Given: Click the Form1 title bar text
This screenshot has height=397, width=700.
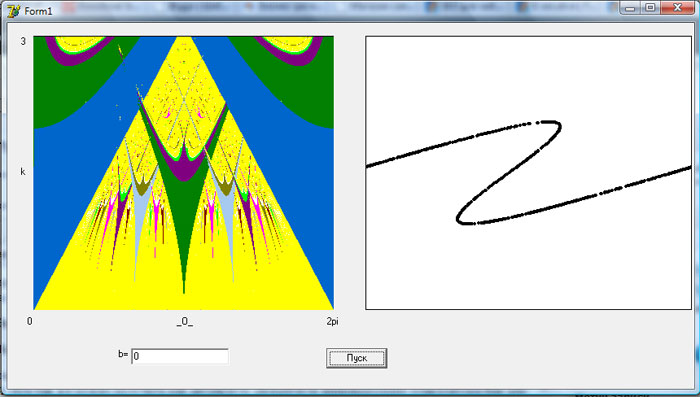Looking at the screenshot, I should 38,11.
